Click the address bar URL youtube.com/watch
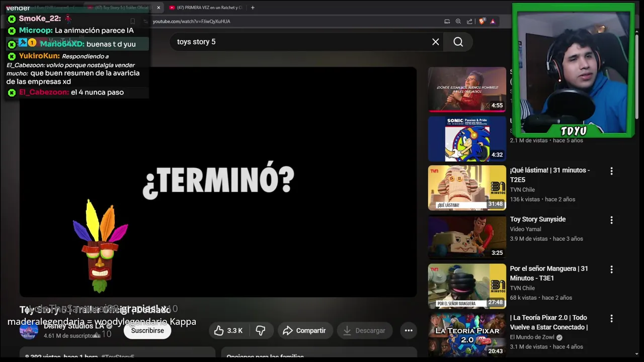This screenshot has height=362, width=644. pos(191,21)
